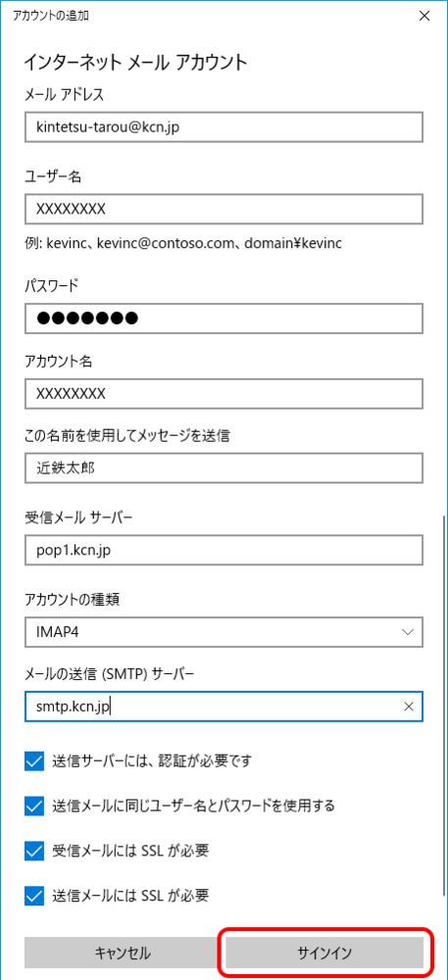
Task: Click the ユーザー名 input field
Action: (224, 209)
